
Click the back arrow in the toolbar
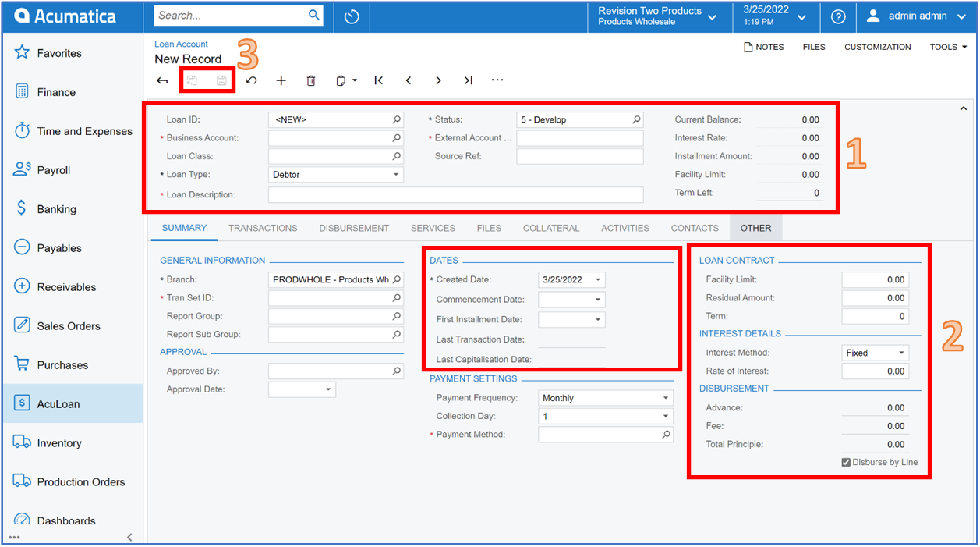(x=162, y=80)
